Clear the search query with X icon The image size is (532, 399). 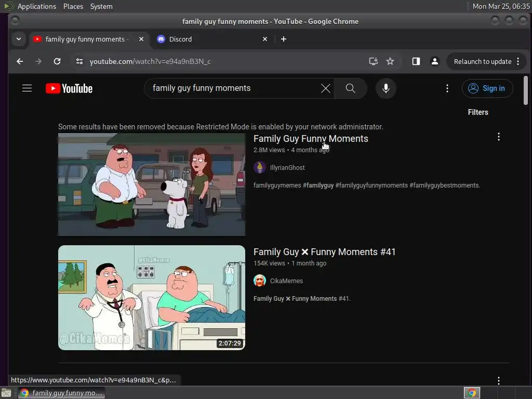coord(325,88)
